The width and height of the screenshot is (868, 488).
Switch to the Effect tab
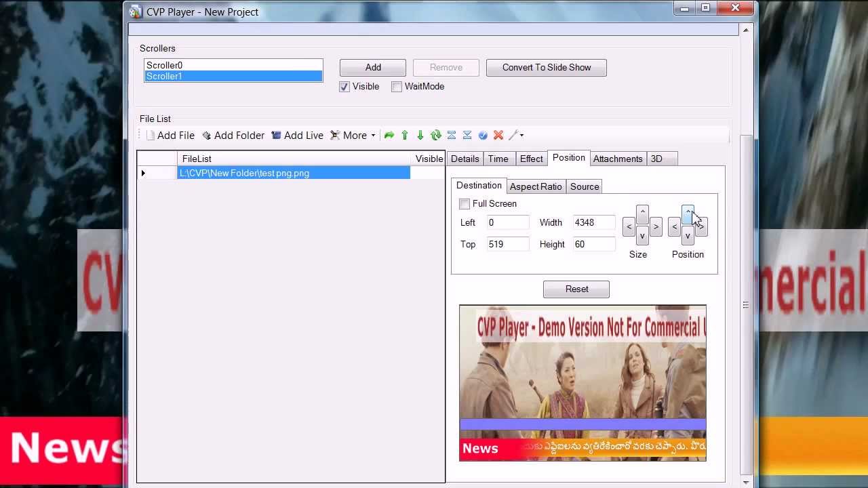[531, 159]
